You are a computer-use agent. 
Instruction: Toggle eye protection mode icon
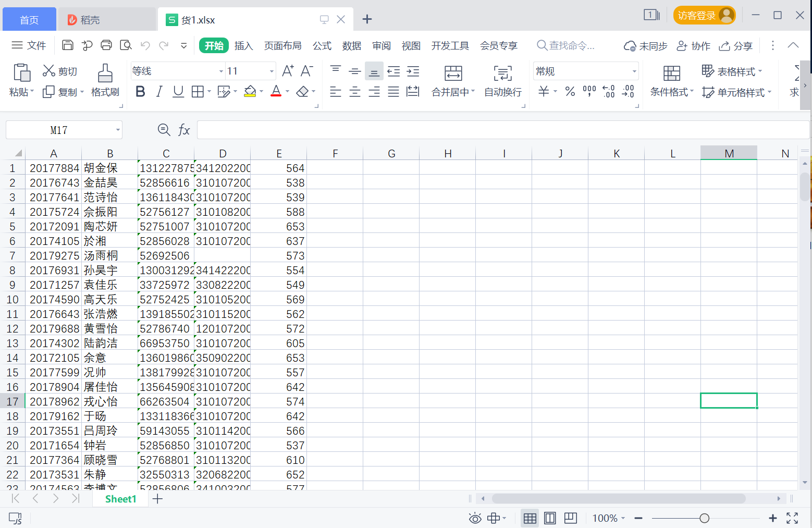pyautogui.click(x=475, y=518)
